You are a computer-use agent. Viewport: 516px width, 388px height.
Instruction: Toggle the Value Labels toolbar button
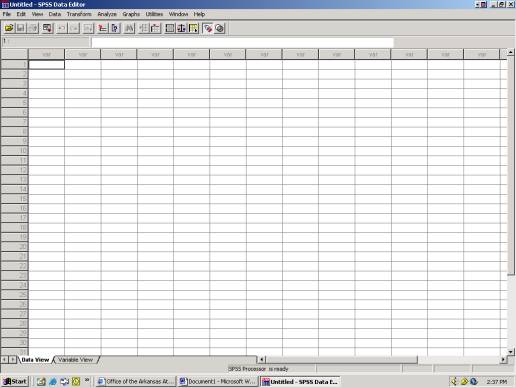click(208, 28)
